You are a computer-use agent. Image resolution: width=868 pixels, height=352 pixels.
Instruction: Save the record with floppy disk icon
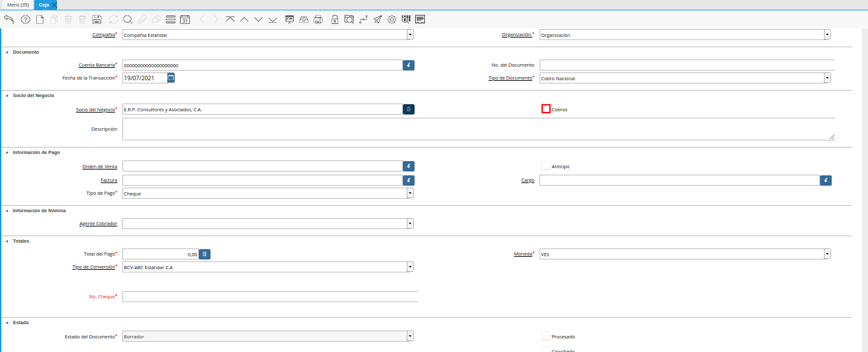(x=97, y=19)
